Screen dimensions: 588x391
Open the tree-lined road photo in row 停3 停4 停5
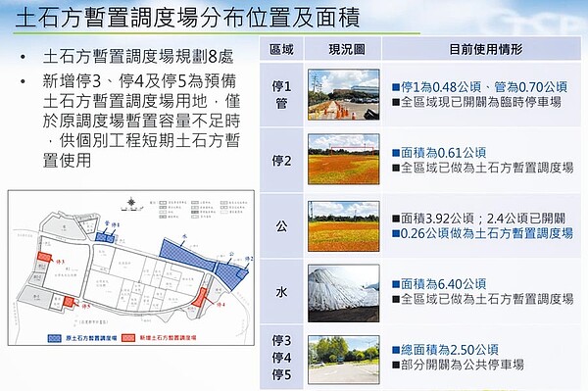[344, 360]
